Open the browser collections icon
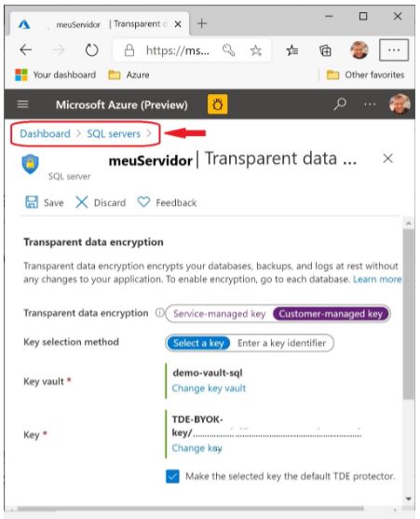The width and height of the screenshot is (420, 519). pos(325,50)
